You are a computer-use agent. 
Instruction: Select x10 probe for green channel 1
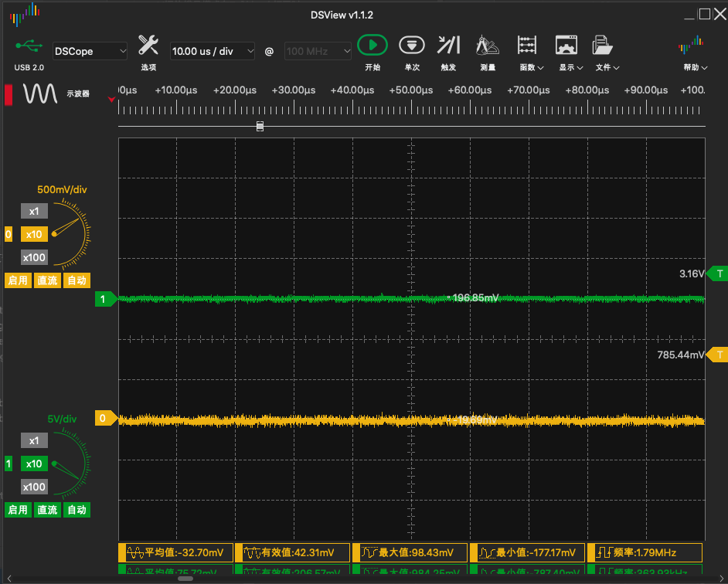click(34, 463)
